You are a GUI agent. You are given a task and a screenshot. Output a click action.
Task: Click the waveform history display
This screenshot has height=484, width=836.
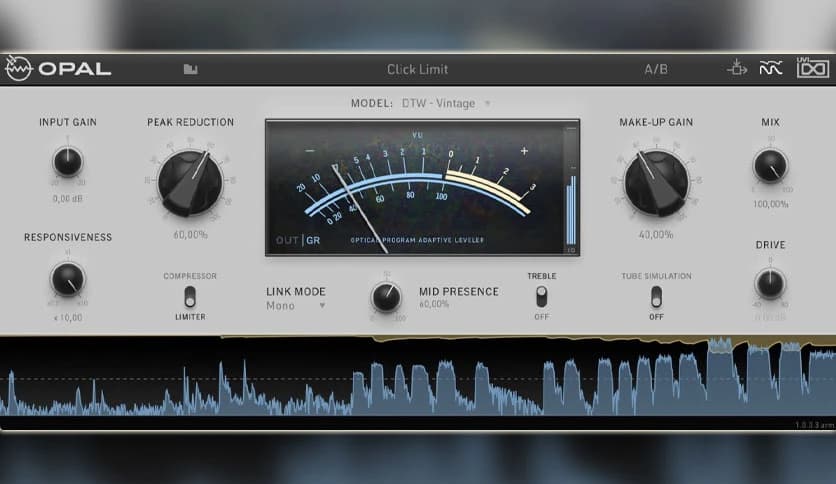click(418, 376)
